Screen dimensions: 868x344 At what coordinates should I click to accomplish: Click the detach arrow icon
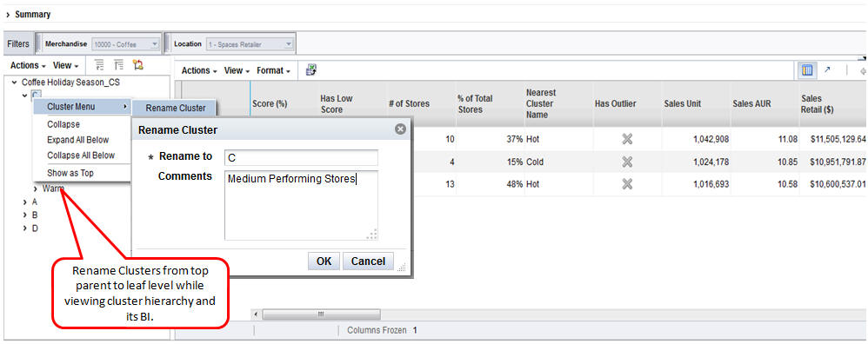tap(828, 69)
